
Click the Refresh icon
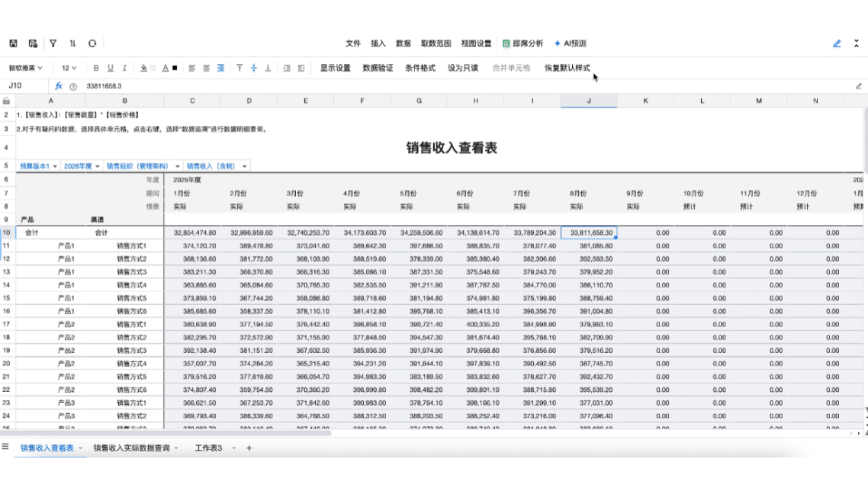pyautogui.click(x=93, y=43)
